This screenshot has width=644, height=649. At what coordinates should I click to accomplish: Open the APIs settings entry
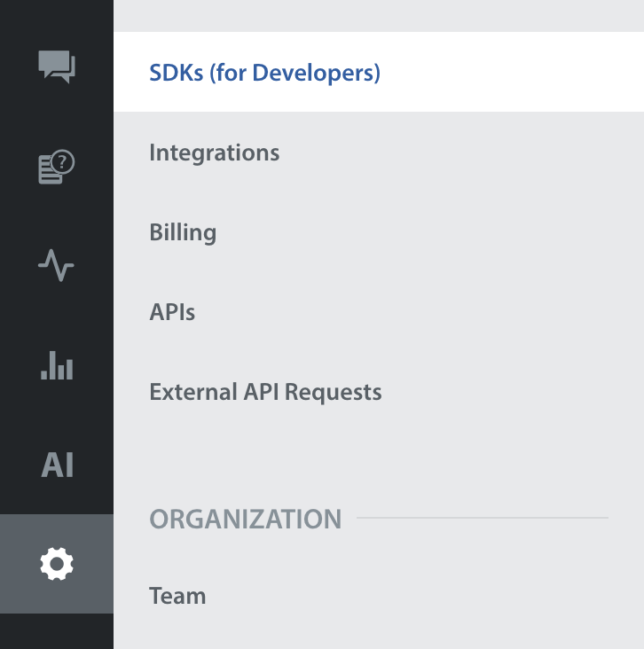click(172, 312)
